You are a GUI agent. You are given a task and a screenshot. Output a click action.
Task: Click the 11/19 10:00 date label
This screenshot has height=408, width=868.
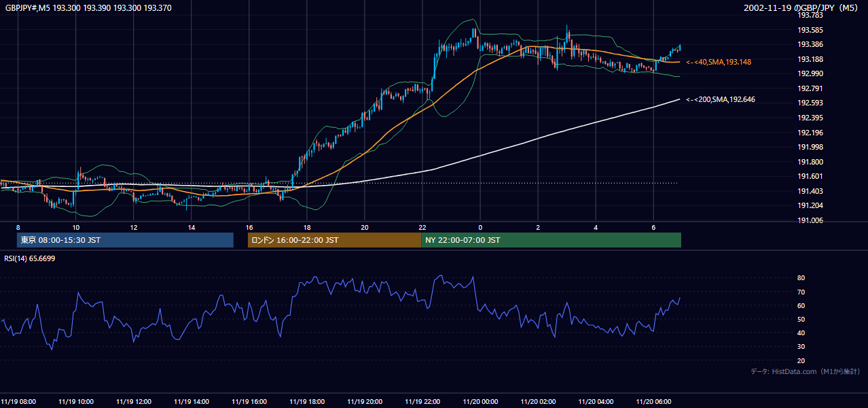[x=76, y=401]
